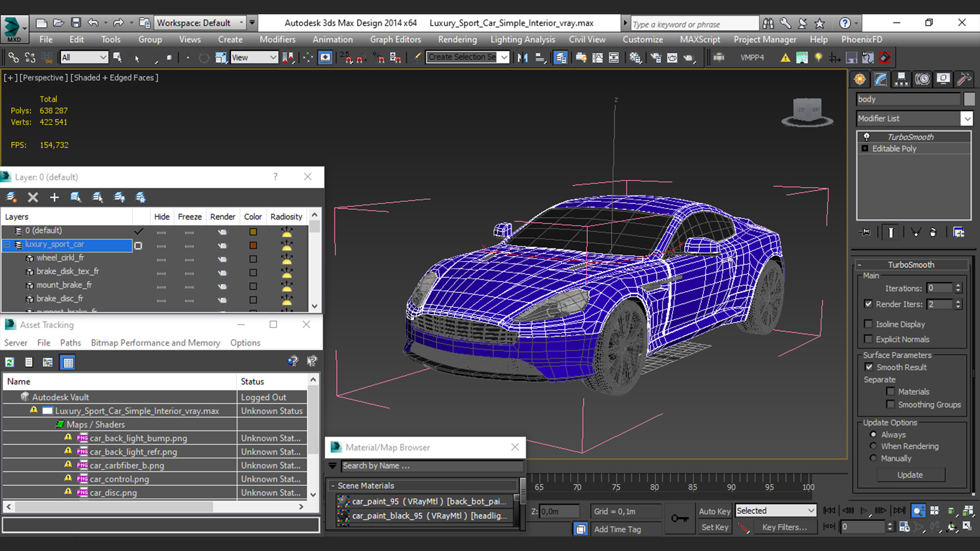Select the Always update radio button
The height and width of the screenshot is (551, 980).
[x=873, y=435]
